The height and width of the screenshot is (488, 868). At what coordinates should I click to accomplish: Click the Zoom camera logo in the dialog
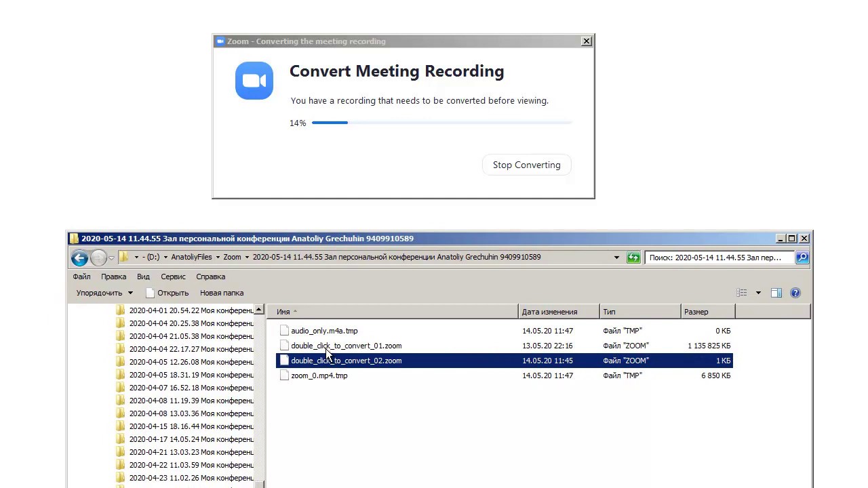click(254, 81)
